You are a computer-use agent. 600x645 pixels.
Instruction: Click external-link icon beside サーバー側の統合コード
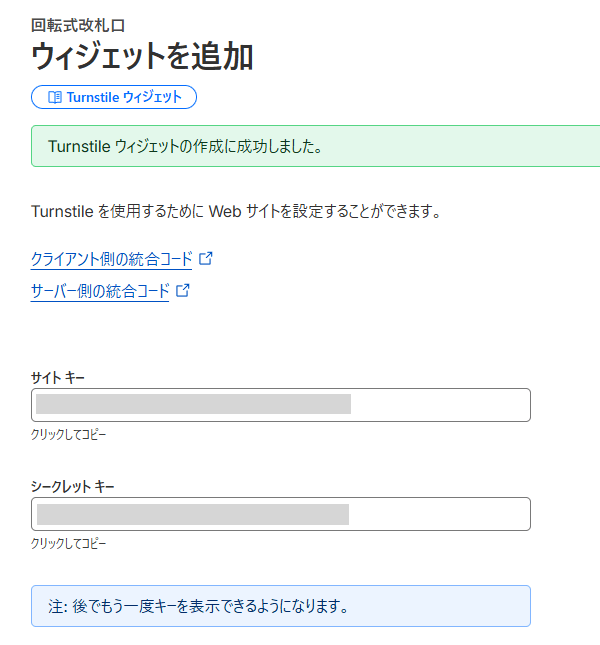(183, 292)
